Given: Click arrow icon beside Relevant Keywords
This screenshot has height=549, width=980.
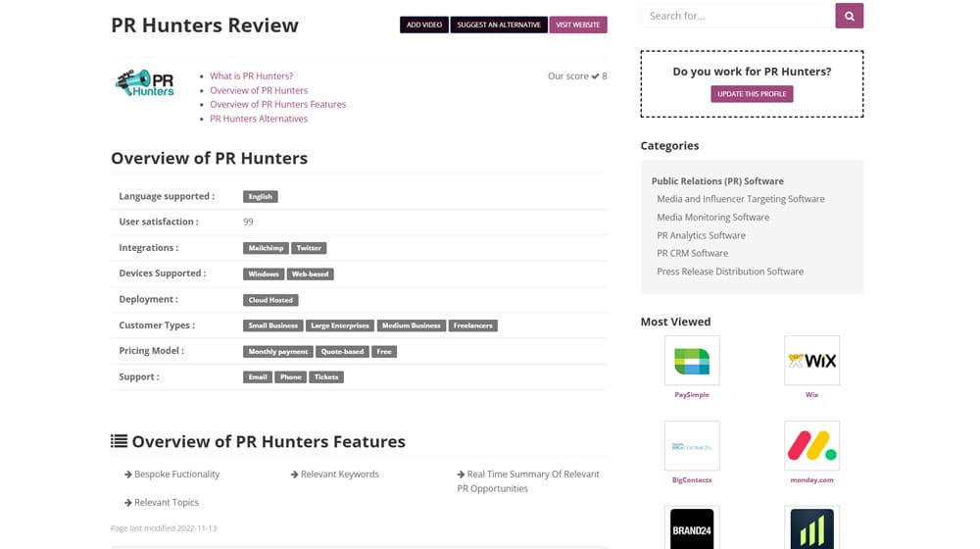Looking at the screenshot, I should pyautogui.click(x=294, y=474).
